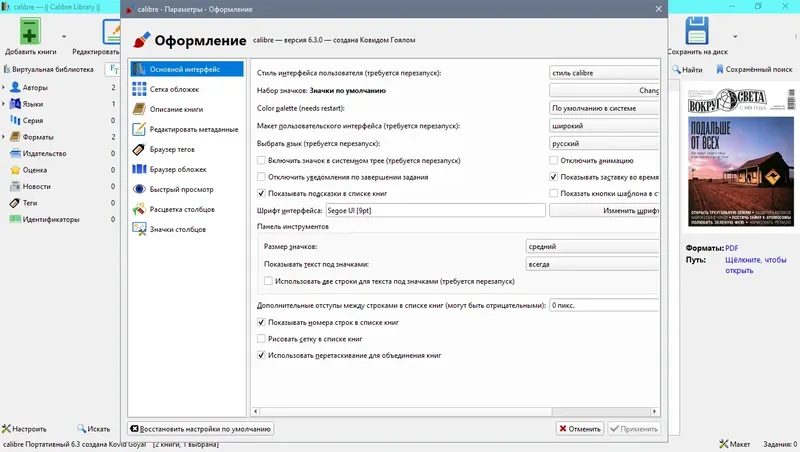Click the Cancel button
The height and width of the screenshot is (452, 800).
[x=580, y=429]
